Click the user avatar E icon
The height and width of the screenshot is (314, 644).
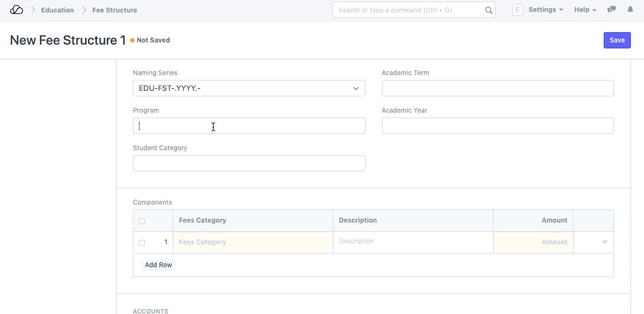[518, 10]
